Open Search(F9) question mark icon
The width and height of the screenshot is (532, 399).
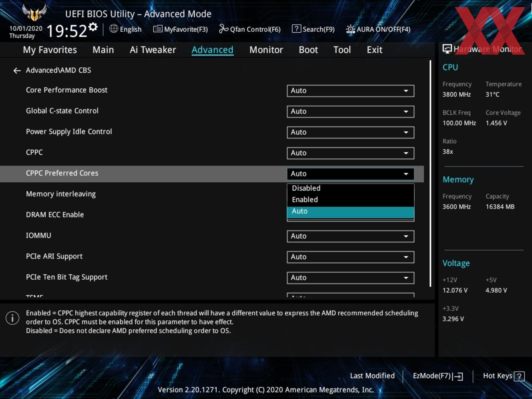click(x=297, y=29)
